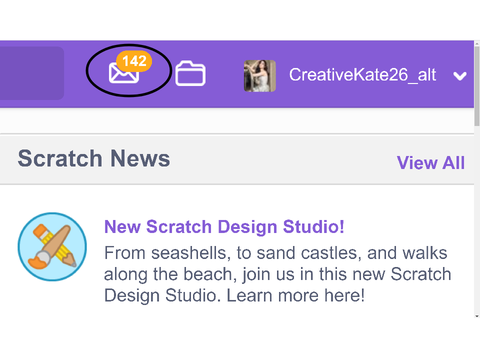Click the empty purple navigation bar area

(224, 74)
